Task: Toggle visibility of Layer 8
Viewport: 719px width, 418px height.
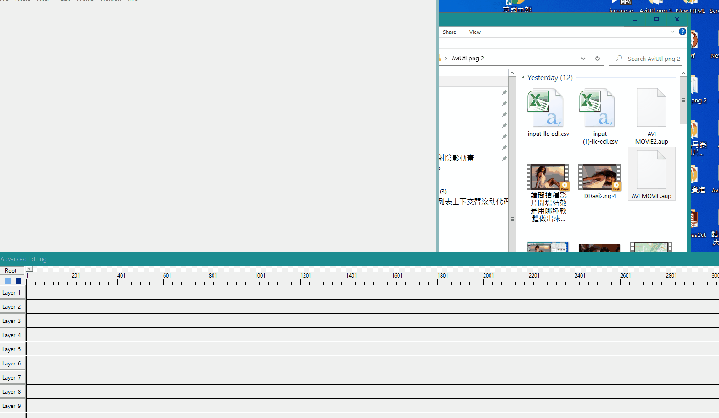Action: pos(12,392)
